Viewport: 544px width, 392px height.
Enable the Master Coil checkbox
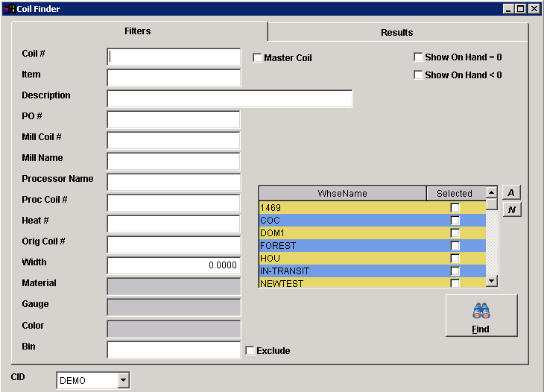[x=257, y=57]
